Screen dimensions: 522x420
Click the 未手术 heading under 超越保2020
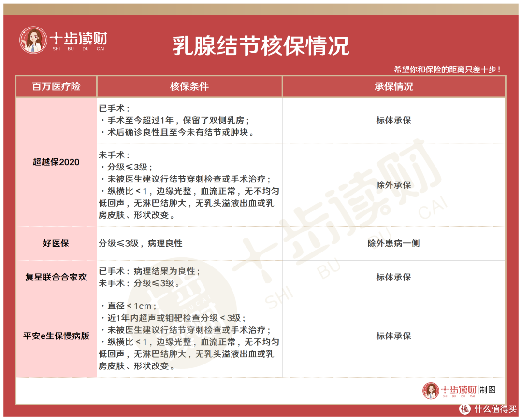pyautogui.click(x=114, y=155)
